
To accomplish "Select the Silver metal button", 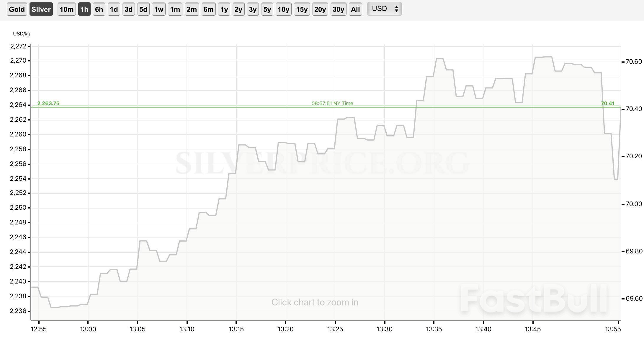I will [41, 9].
